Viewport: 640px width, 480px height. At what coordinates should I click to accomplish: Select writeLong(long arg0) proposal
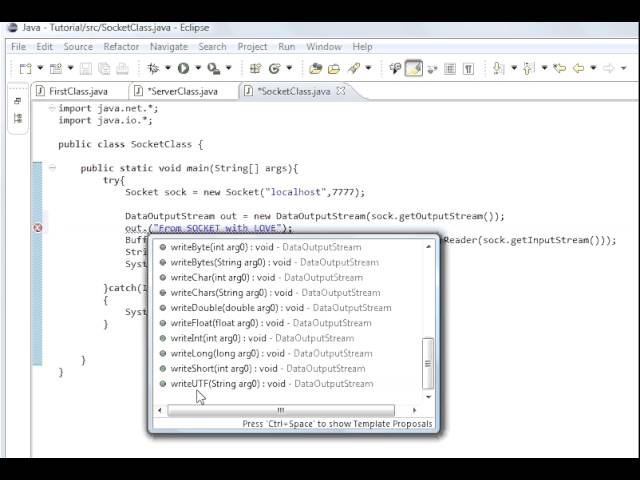click(288, 353)
